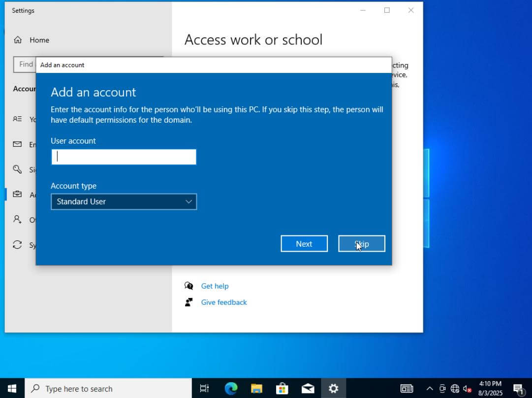Select the Other users person icon

pos(17,219)
